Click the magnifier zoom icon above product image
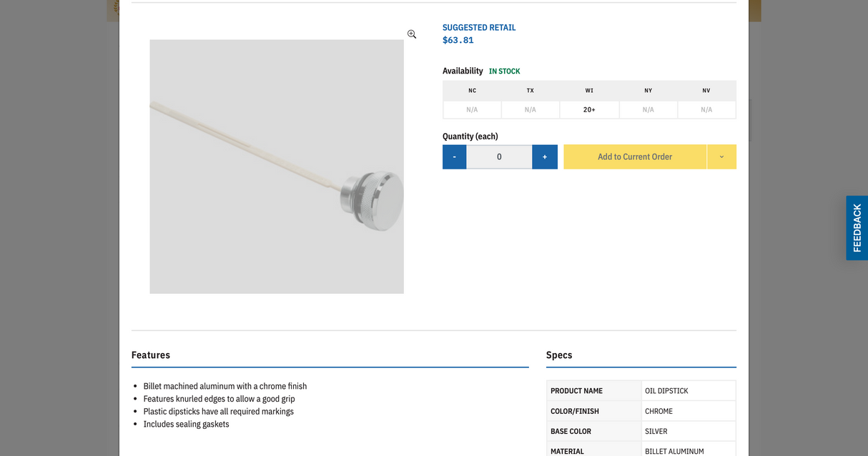868x456 pixels. click(412, 34)
